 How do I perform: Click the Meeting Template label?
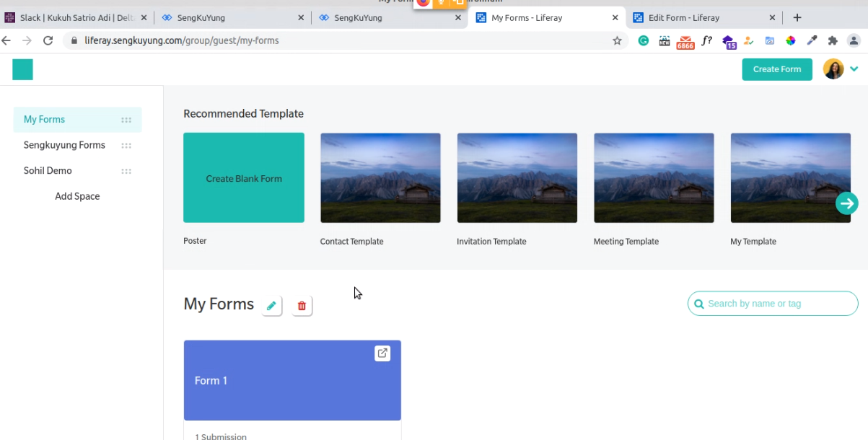pos(626,242)
